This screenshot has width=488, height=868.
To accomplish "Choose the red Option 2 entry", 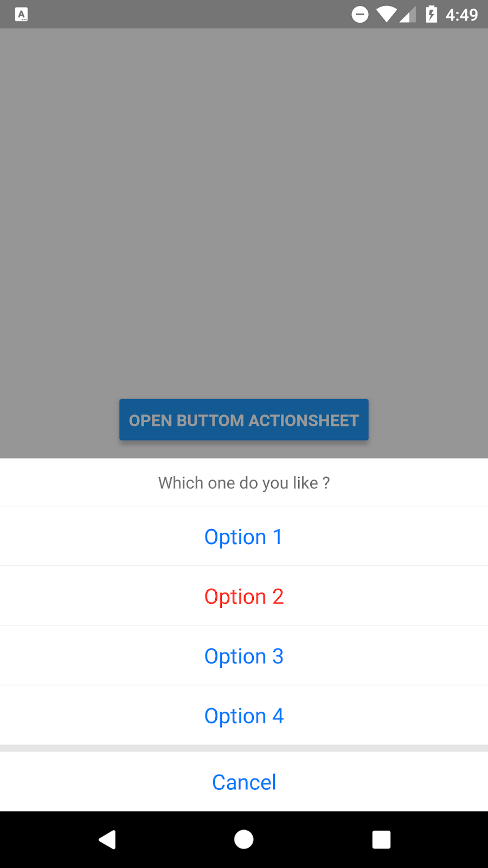I will pyautogui.click(x=244, y=596).
